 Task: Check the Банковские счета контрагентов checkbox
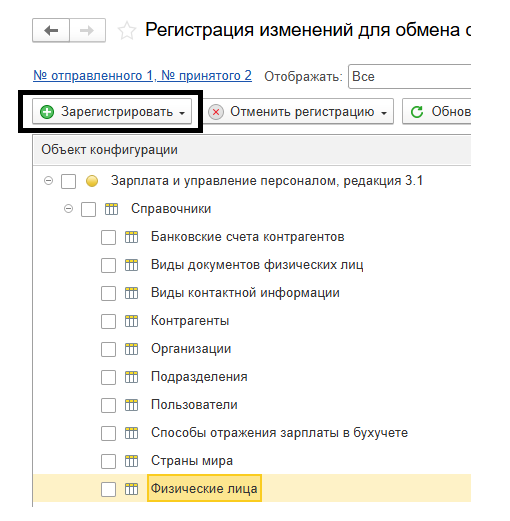(108, 238)
